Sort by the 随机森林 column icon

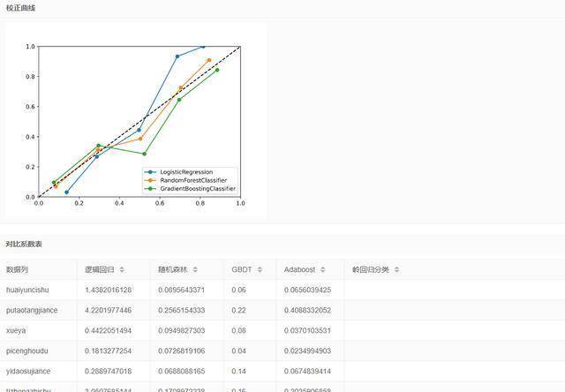195,269
